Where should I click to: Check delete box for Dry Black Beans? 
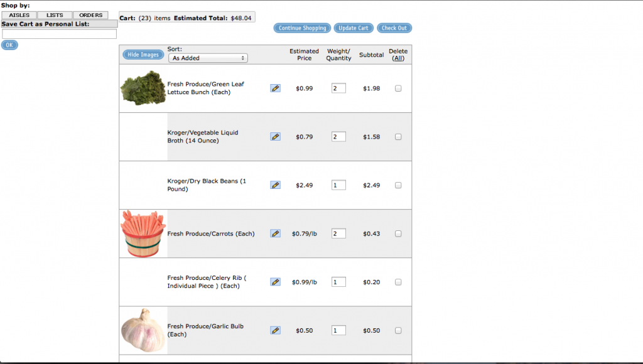click(398, 185)
